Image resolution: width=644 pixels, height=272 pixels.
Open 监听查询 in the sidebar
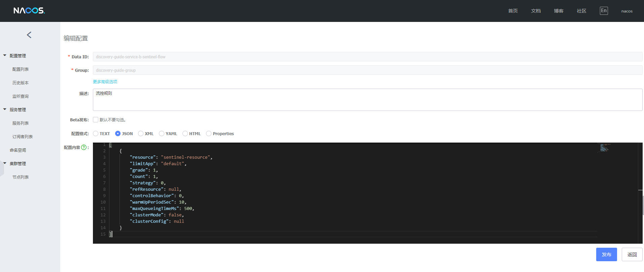(x=21, y=96)
